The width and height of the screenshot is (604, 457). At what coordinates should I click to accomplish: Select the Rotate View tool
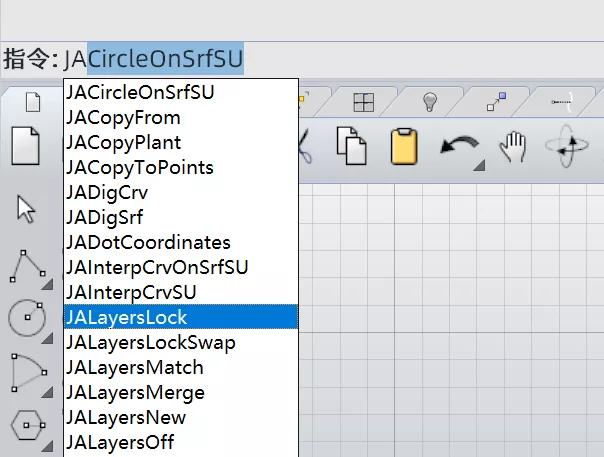pyautogui.click(x=566, y=146)
